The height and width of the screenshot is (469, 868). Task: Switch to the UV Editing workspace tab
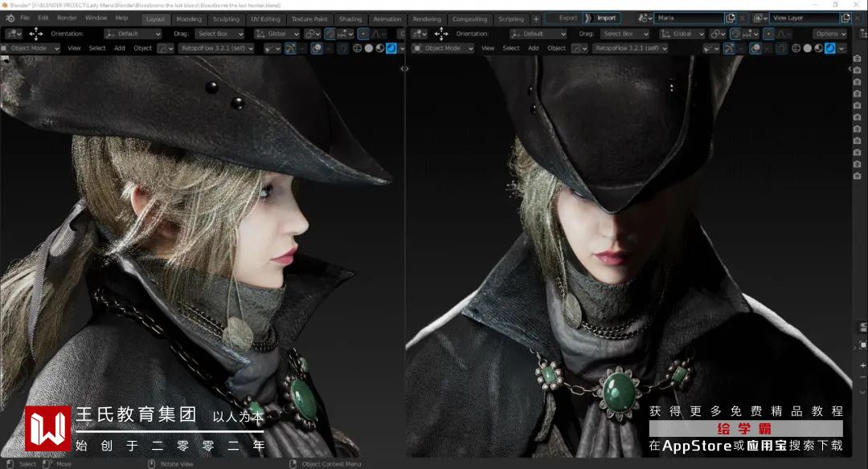(x=266, y=18)
